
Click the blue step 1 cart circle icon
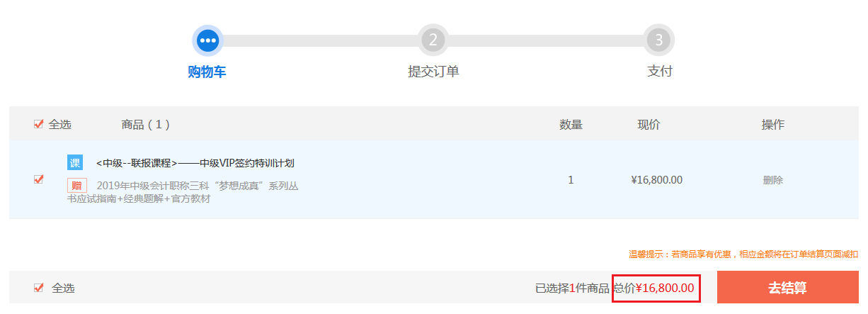(207, 40)
